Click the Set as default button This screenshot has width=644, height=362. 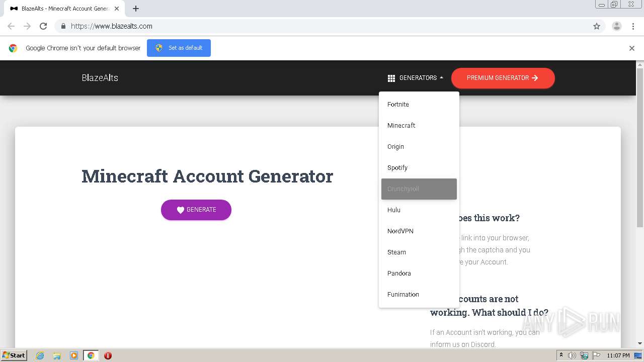pos(179,48)
